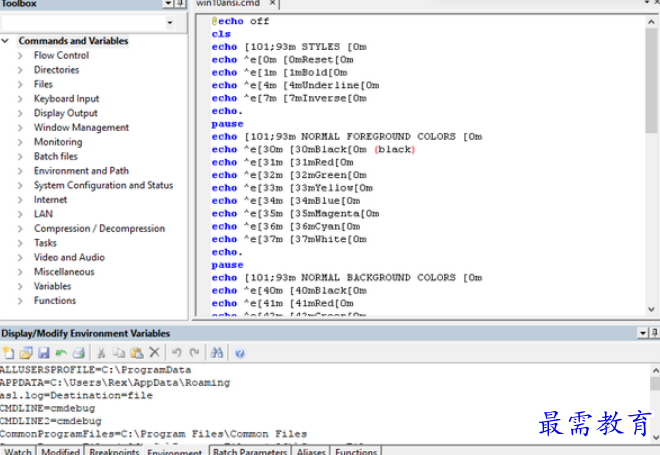The height and width of the screenshot is (455, 660).
Task: Click the blue Help question mark icon
Action: point(240,353)
